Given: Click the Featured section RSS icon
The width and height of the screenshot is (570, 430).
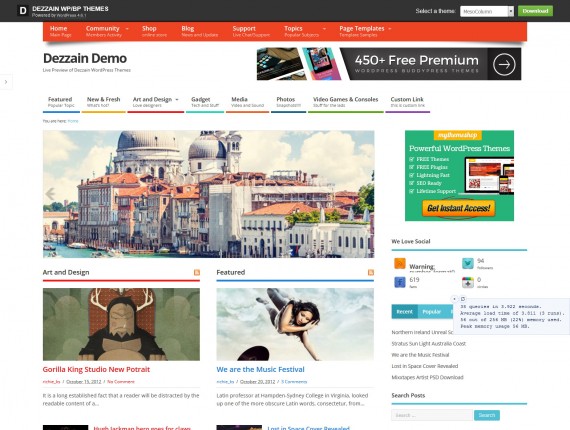Looking at the screenshot, I should 370,272.
